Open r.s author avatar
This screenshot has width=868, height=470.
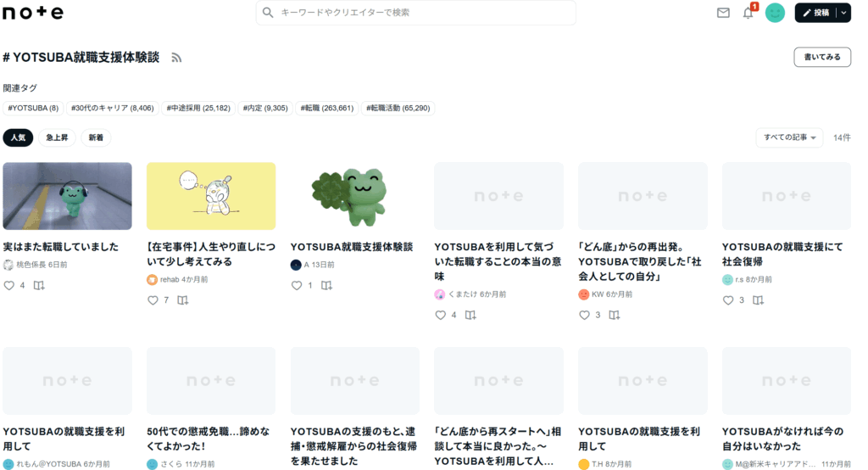point(727,280)
